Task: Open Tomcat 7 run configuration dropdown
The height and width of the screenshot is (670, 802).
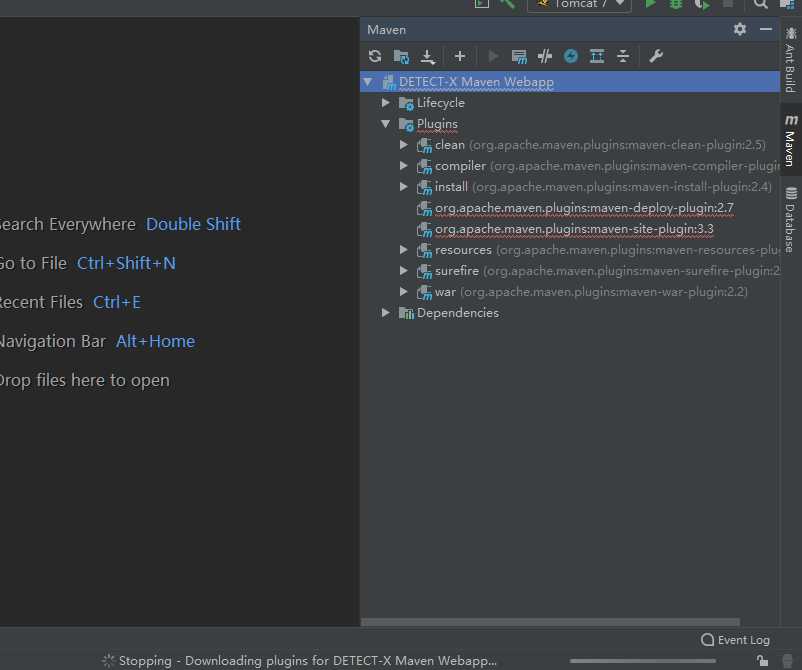Action: (x=579, y=4)
